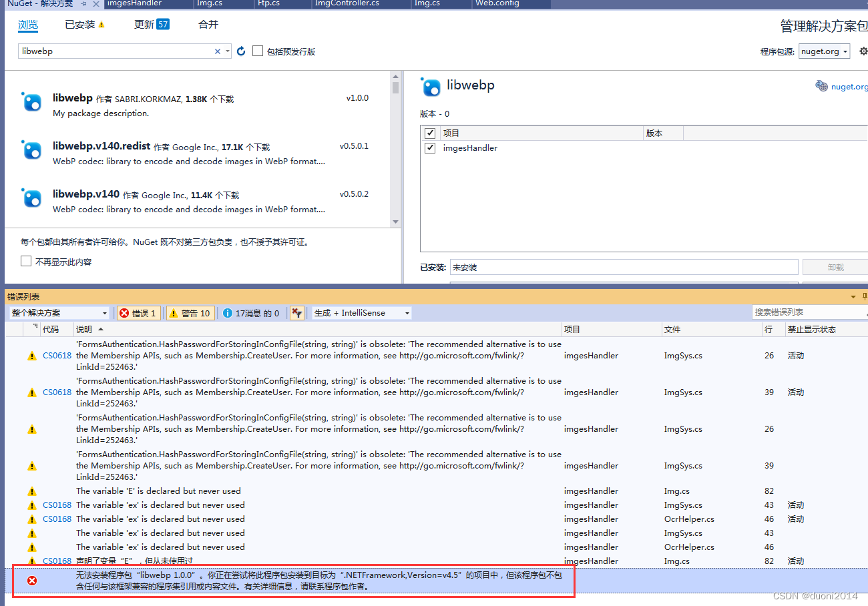Click the libwebp.v140.redist package icon
The height and width of the screenshot is (606, 868).
coord(31,150)
